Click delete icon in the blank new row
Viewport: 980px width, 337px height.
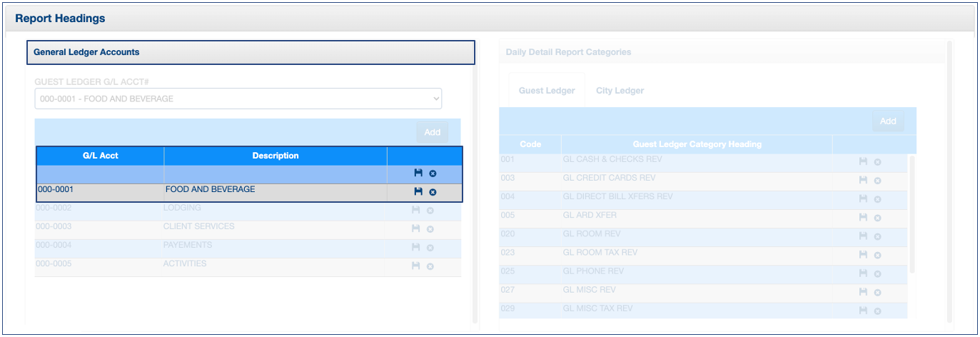point(433,173)
